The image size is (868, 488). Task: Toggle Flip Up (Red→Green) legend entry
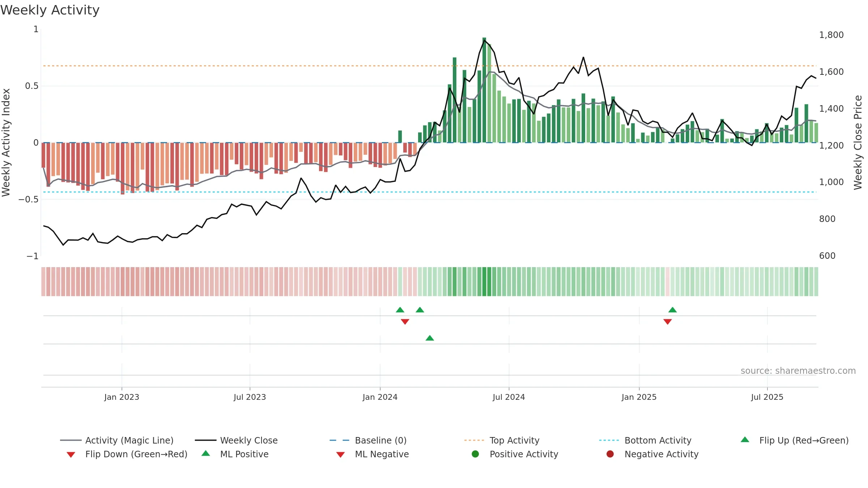(794, 440)
